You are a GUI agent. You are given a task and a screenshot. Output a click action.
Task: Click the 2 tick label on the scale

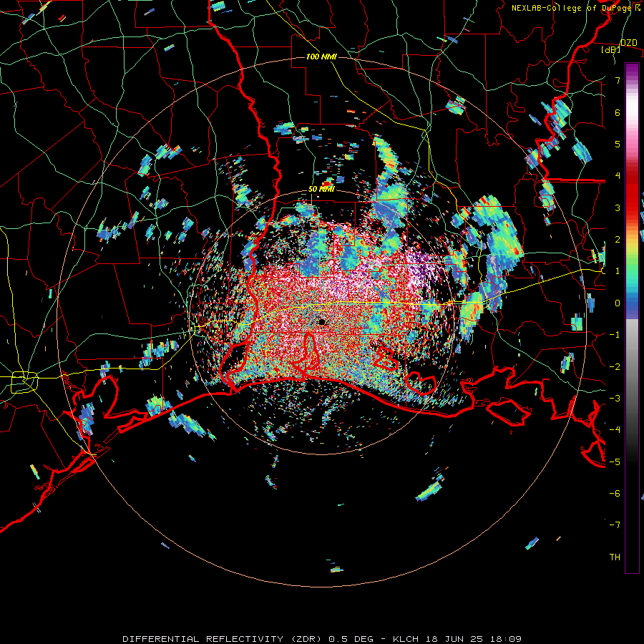click(618, 239)
